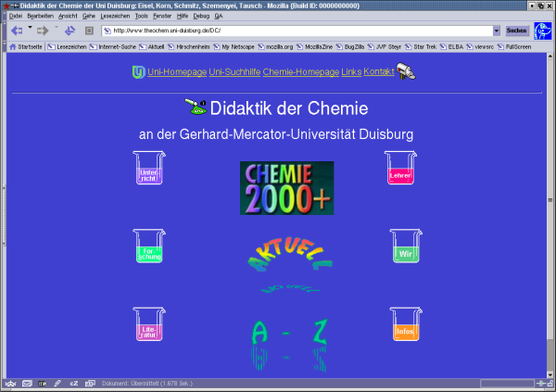Click the Mozilla throbber logo icon
The height and width of the screenshot is (392, 556).
coord(543,31)
